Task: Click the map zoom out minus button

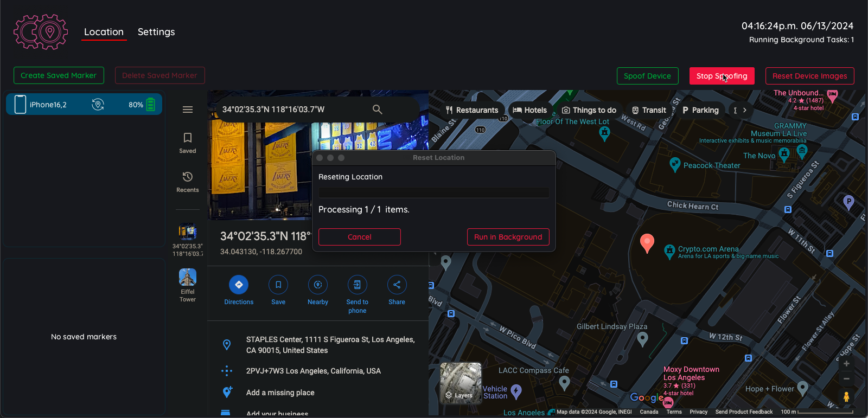Action: click(846, 378)
